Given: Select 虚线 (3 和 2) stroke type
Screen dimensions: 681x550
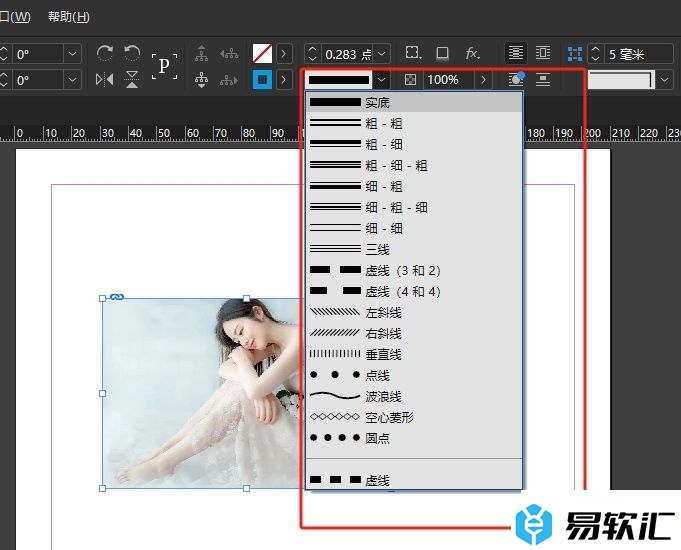Looking at the screenshot, I should tap(414, 270).
